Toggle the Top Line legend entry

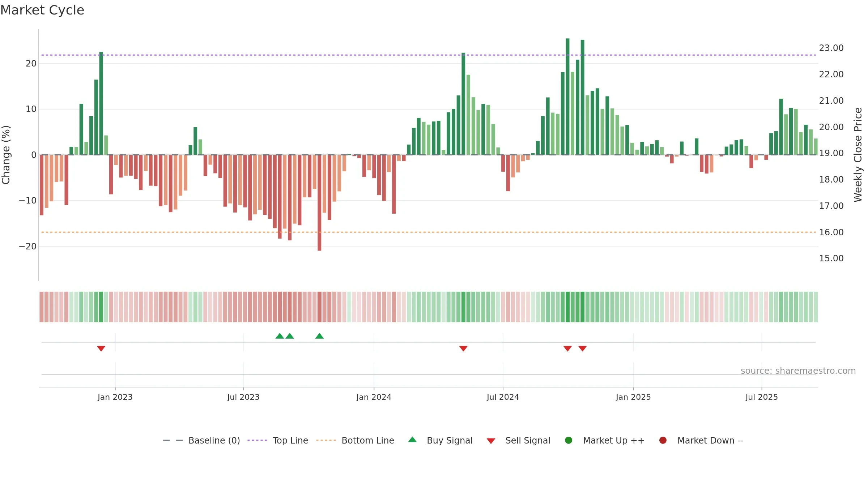pyautogui.click(x=278, y=440)
